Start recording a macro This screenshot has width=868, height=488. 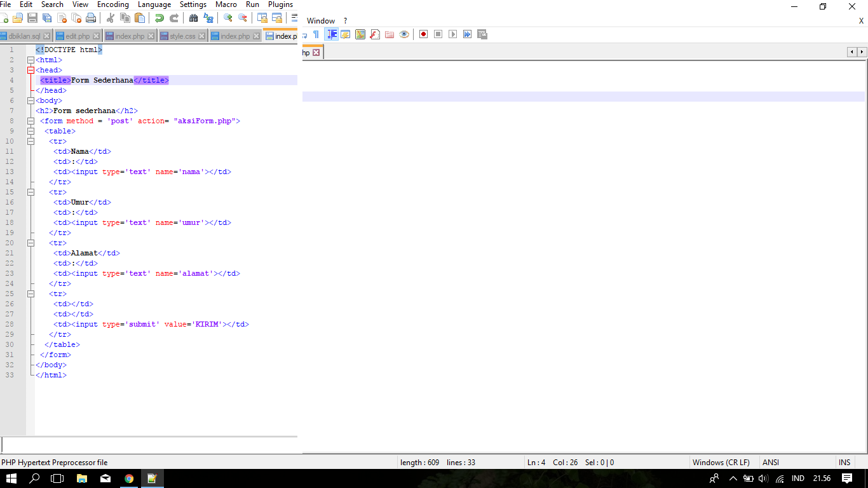423,34
